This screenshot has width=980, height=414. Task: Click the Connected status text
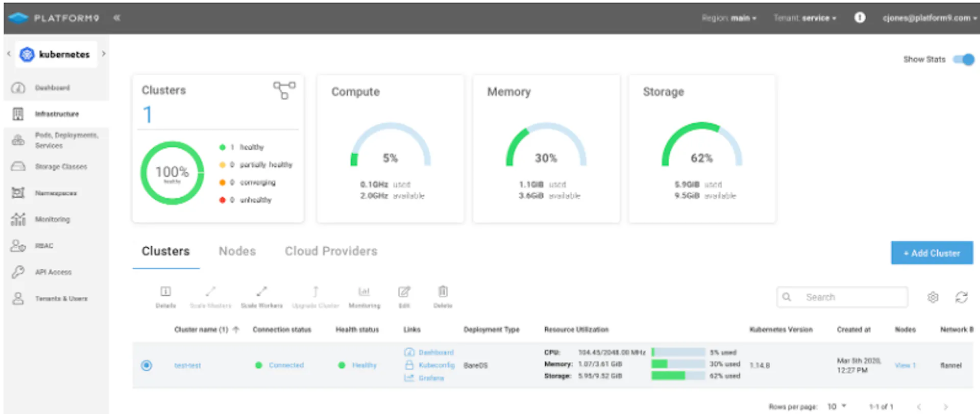286,365
